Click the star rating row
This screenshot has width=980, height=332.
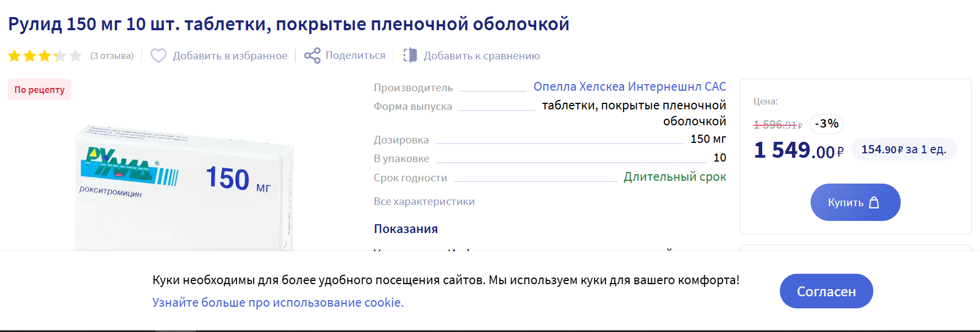point(45,56)
